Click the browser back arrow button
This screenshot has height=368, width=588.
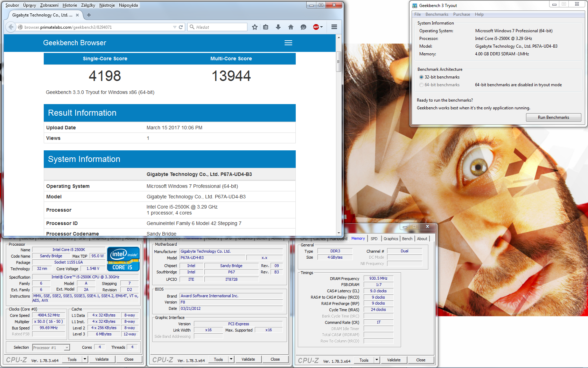pos(11,27)
